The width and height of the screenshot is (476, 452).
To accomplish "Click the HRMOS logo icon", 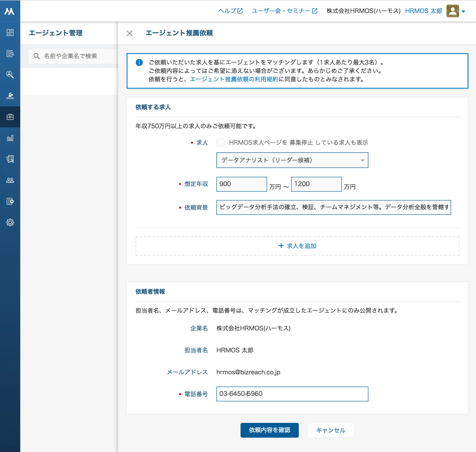I will pyautogui.click(x=10, y=11).
